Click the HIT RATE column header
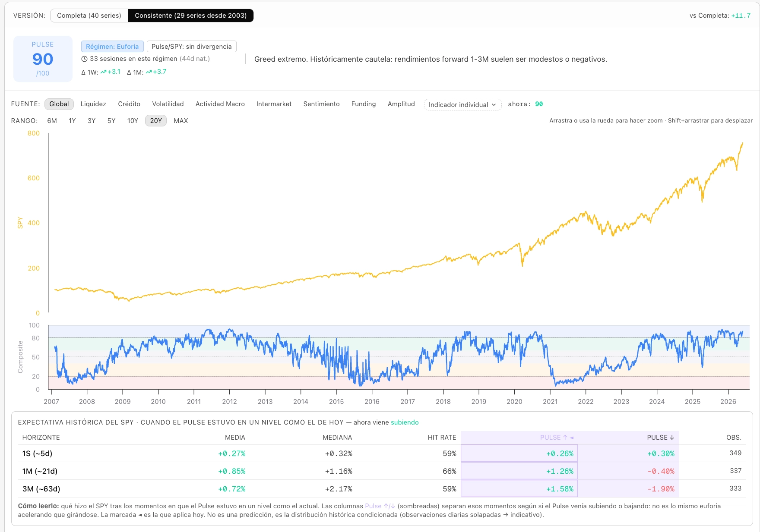This screenshot has height=532, width=760. (442, 438)
